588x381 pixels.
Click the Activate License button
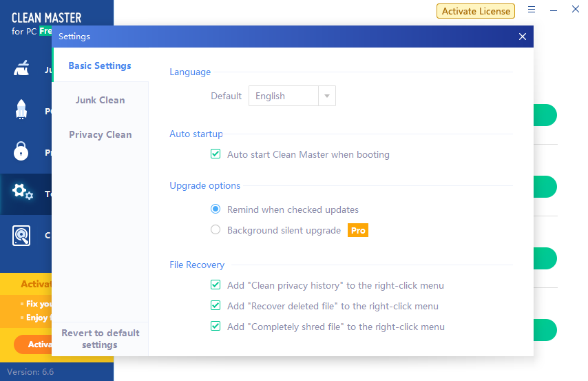pos(476,11)
